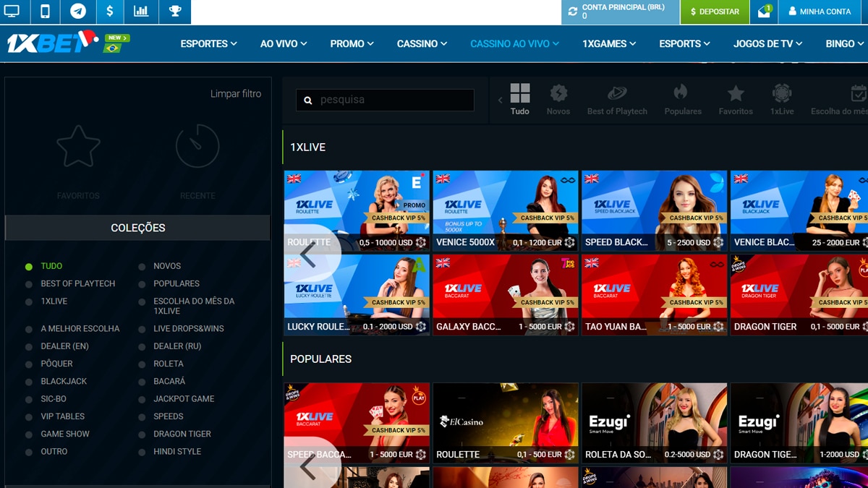Screen dimensions: 868x488
Task: Expand the Esports menu
Action: coord(684,43)
